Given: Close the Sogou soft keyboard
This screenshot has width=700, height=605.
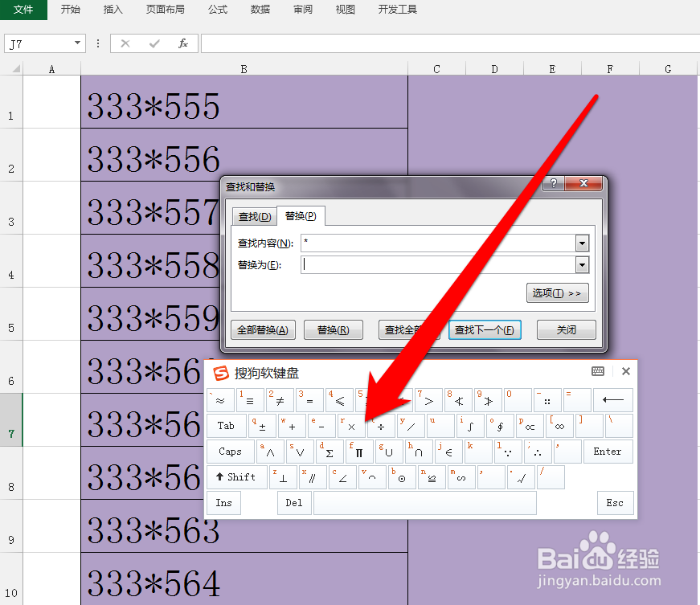Looking at the screenshot, I should click(626, 371).
